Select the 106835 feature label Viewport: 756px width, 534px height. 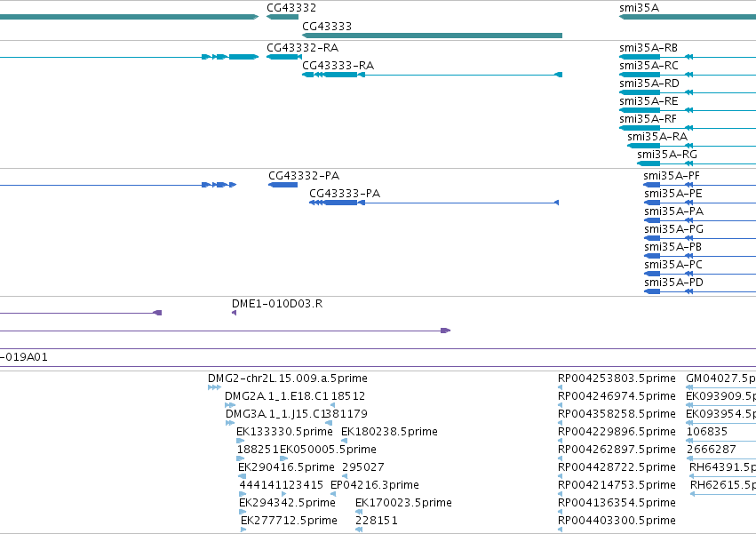707,432
